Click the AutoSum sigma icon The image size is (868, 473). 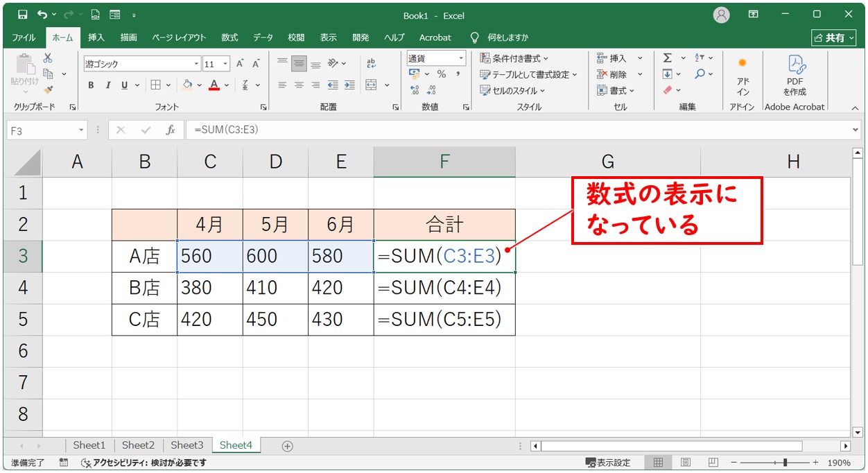(x=667, y=58)
